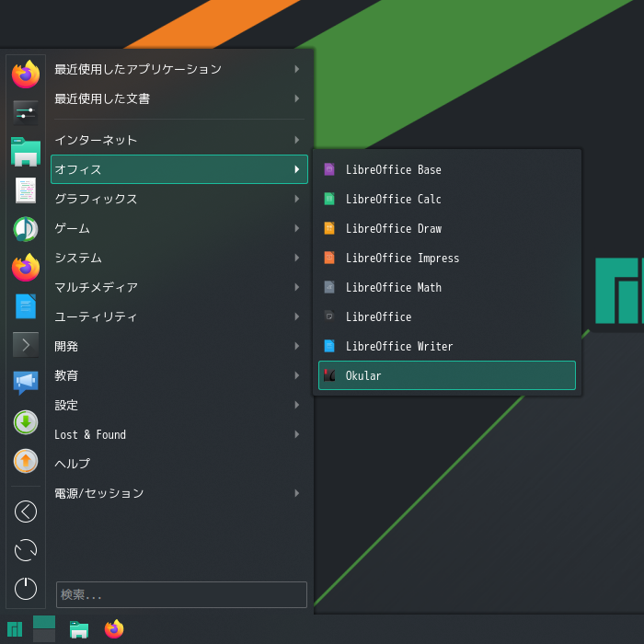Viewport: 644px width, 644px height.
Task: Click the restart circular arrows icon
Action: 26,550
